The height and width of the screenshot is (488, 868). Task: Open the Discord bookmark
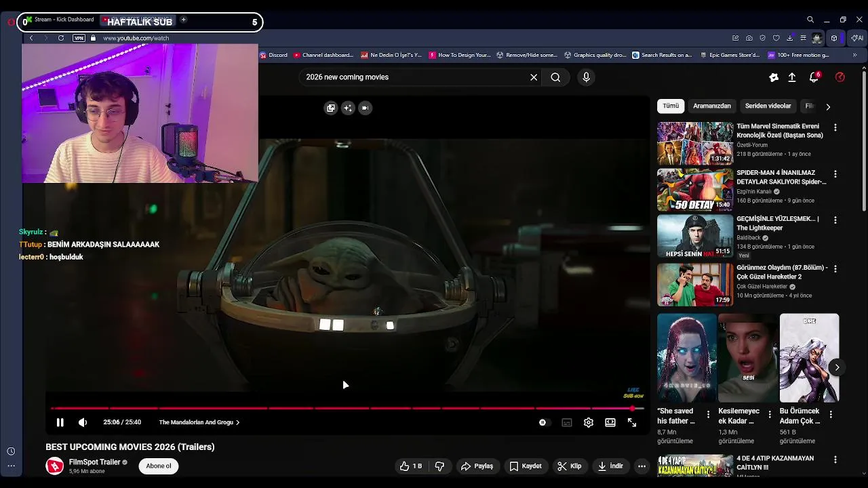[274, 55]
